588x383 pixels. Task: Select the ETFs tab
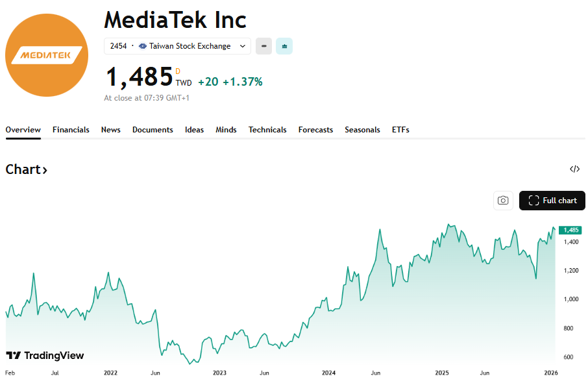(x=400, y=130)
